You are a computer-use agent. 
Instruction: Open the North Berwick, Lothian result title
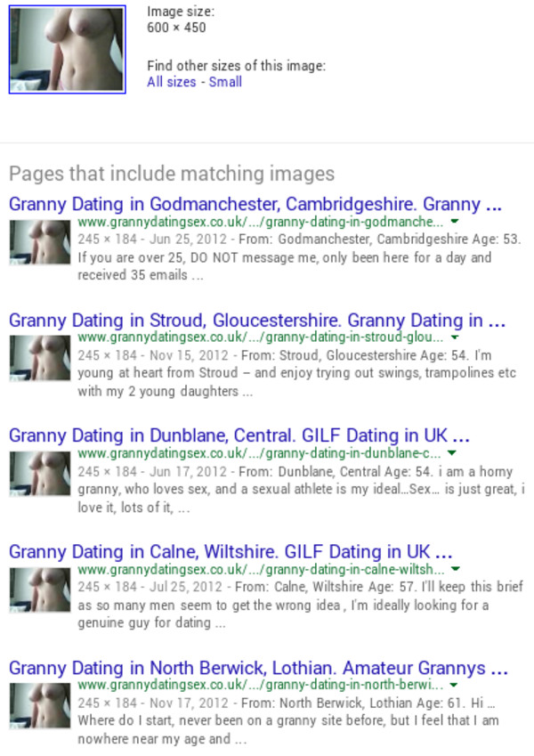click(258, 668)
